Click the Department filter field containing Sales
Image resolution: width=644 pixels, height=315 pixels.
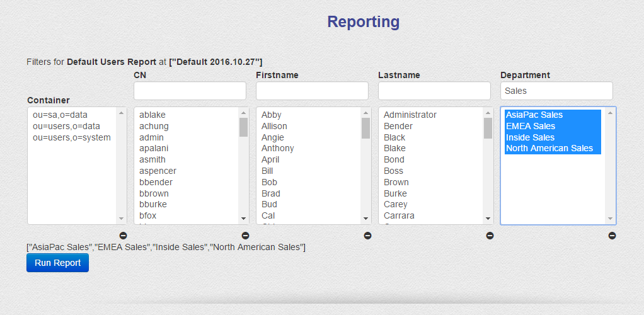(556, 91)
